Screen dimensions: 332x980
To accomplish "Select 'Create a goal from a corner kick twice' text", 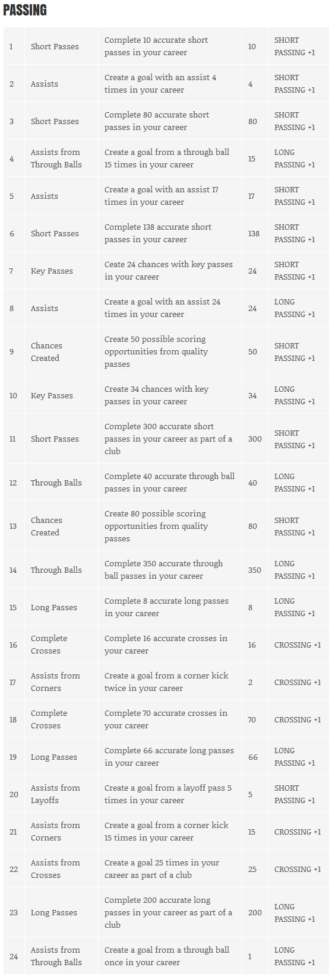I will [x=166, y=682].
